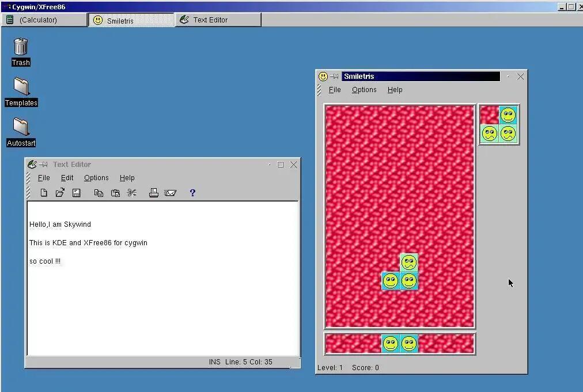The width and height of the screenshot is (583, 392).
Task: Click the Open file icon in Text Editor
Action: coord(60,193)
